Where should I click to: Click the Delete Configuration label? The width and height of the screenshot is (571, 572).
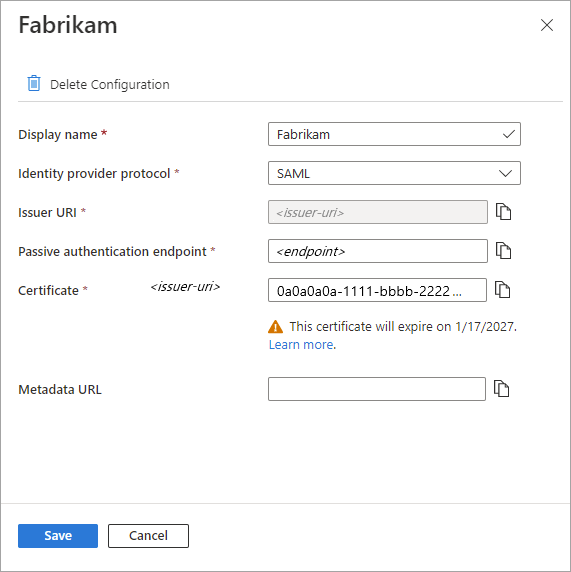(x=110, y=84)
